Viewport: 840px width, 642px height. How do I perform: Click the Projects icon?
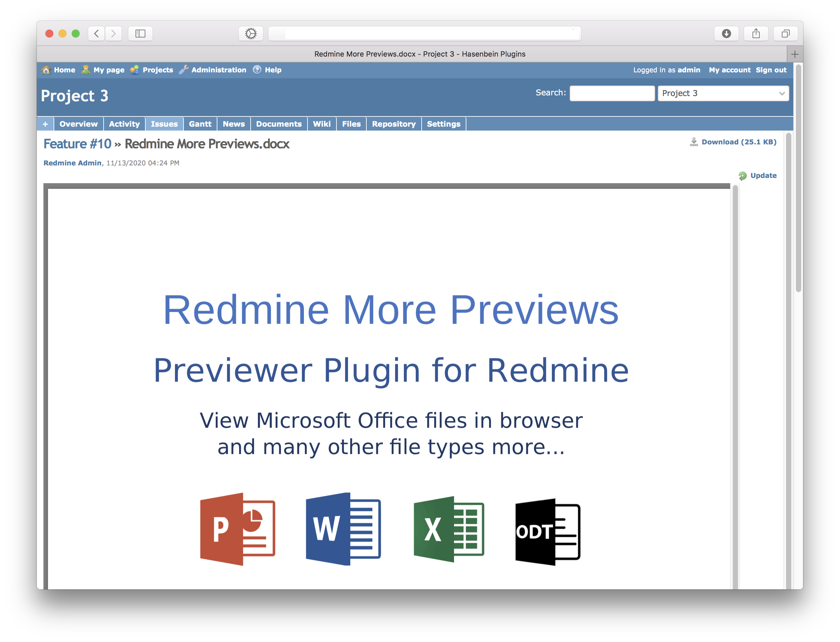tap(135, 70)
